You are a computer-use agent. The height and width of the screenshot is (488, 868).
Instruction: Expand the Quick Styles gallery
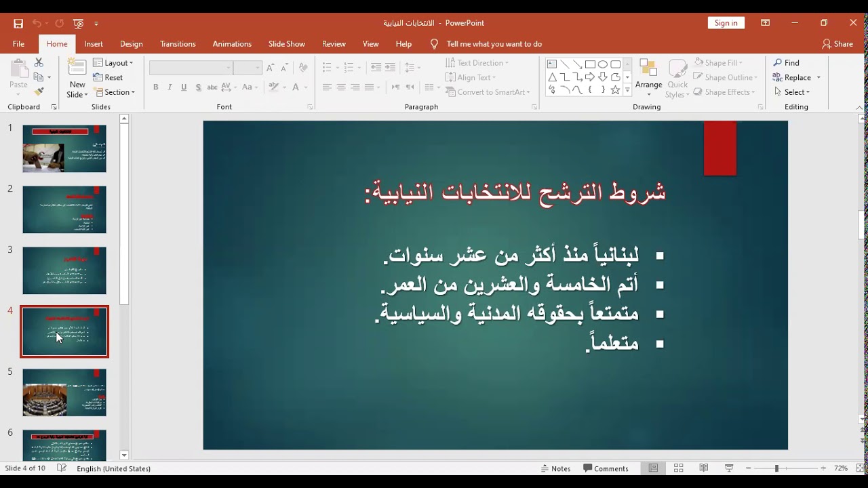tap(677, 79)
